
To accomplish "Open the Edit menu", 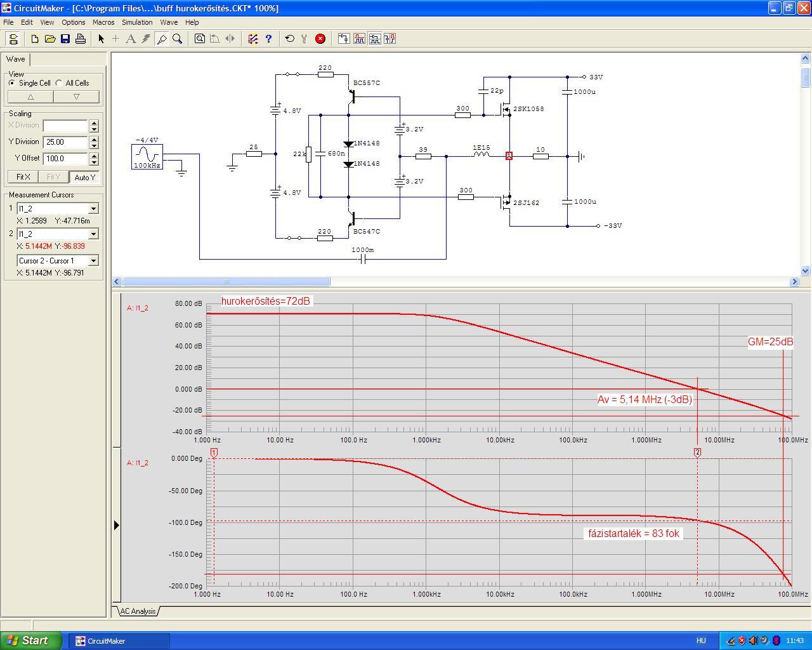I will pyautogui.click(x=27, y=22).
